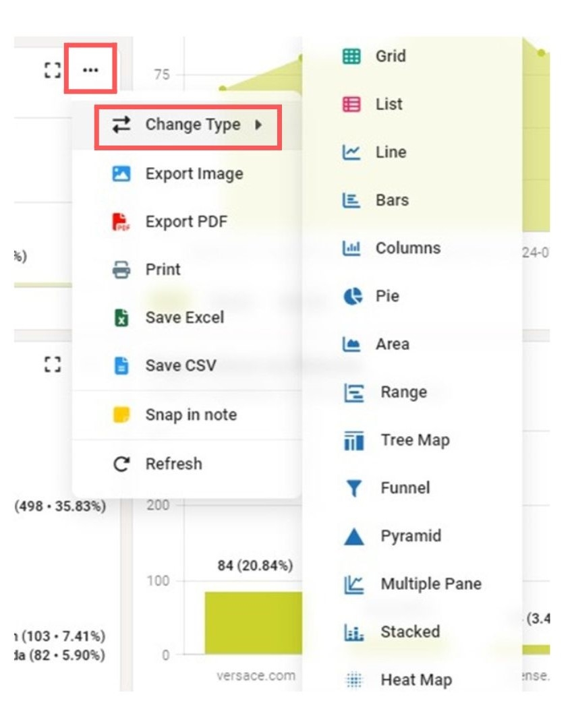The height and width of the screenshot is (728, 574).
Task: Select the Pyramid chart type
Action: click(410, 536)
